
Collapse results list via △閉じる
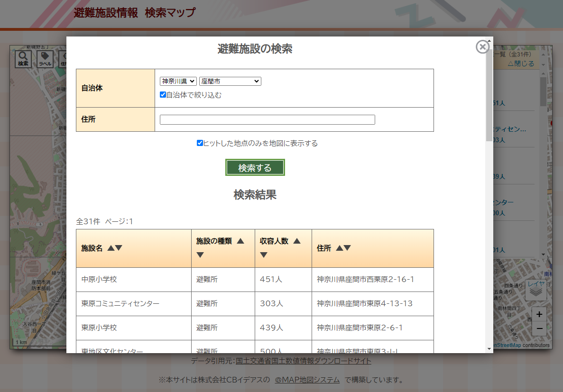tap(520, 64)
